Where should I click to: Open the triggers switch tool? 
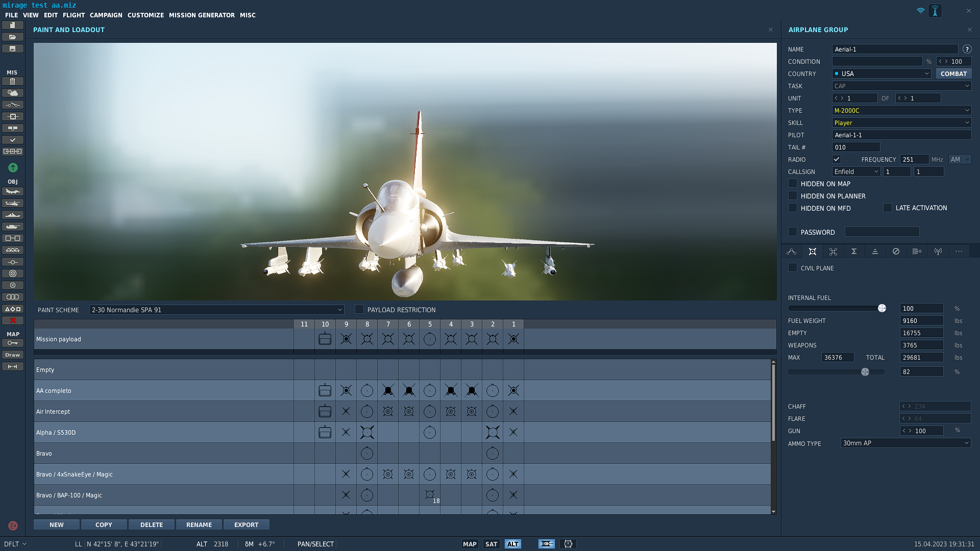[x=13, y=105]
